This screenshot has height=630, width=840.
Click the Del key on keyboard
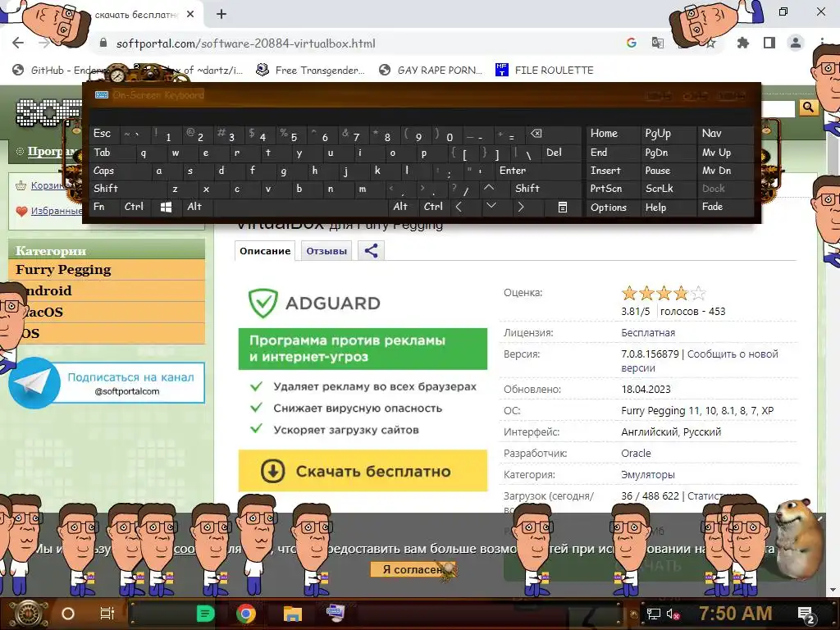click(561, 153)
